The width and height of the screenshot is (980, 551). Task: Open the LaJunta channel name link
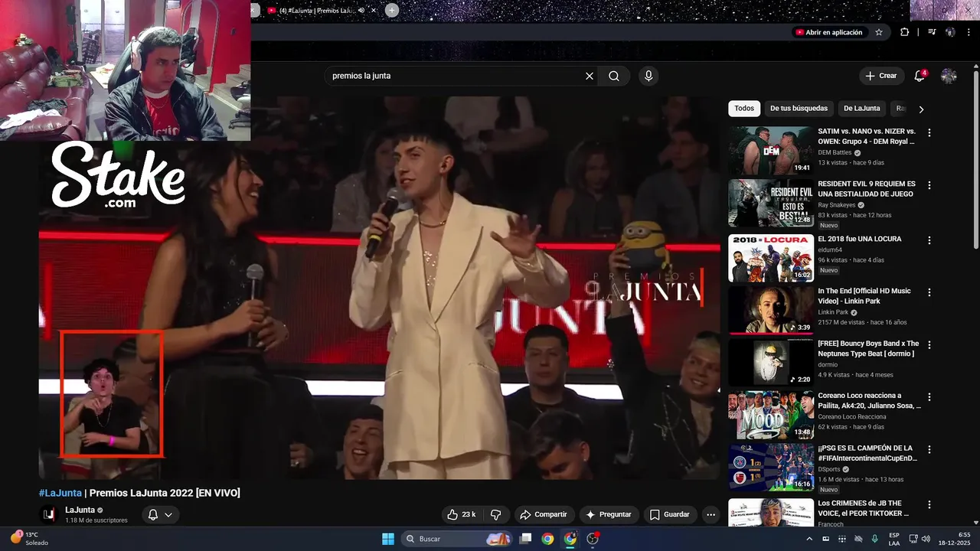pos(80,510)
